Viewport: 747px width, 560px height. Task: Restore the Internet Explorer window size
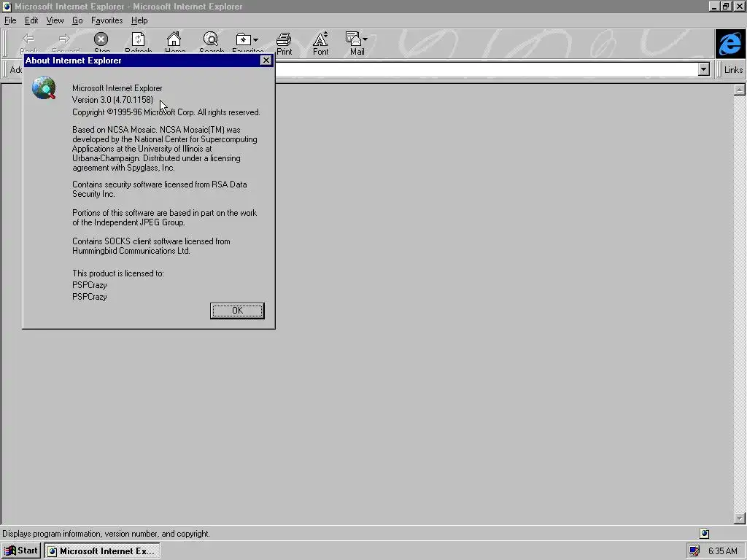click(726, 7)
